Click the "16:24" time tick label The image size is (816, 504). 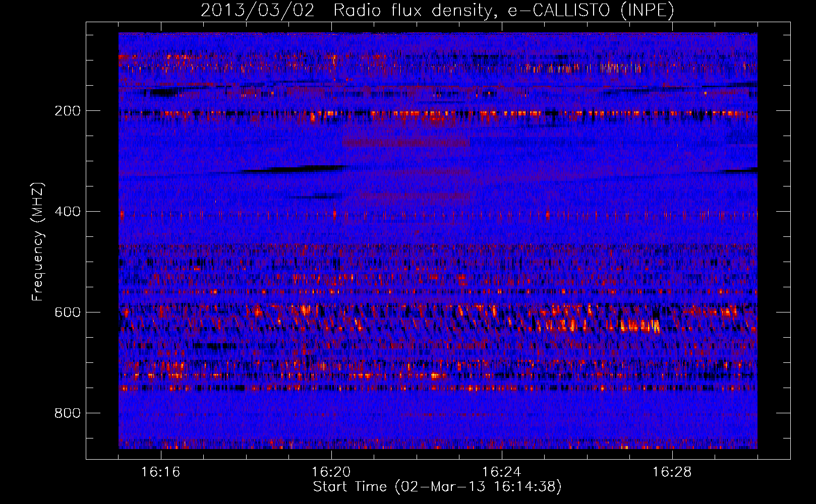coord(502,472)
